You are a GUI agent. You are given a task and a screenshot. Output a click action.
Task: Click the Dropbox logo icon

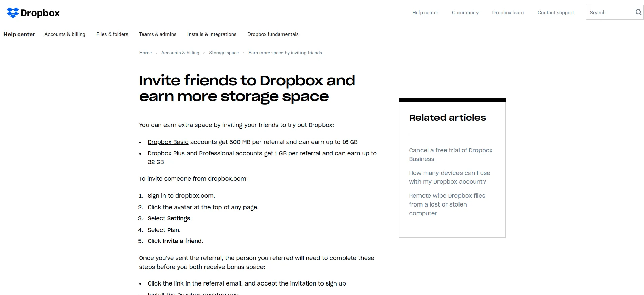click(13, 13)
